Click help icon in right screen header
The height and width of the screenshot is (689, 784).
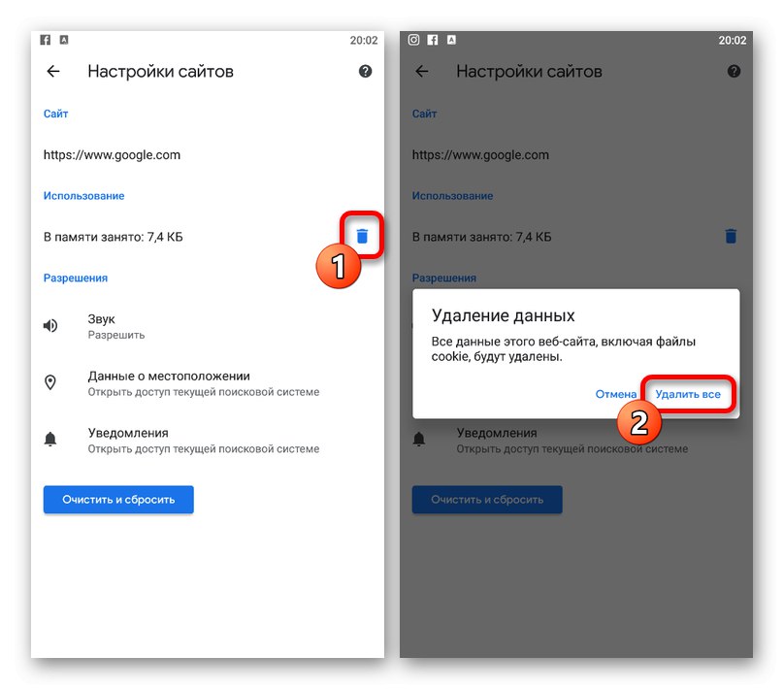click(x=734, y=72)
